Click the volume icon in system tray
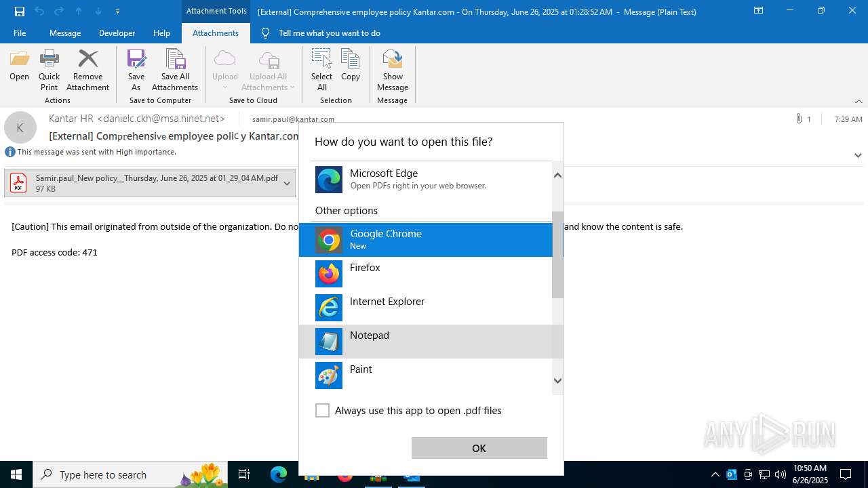 (781, 474)
